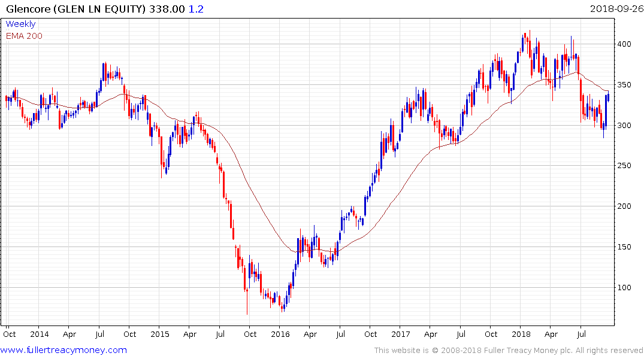
Task: Click the '2016' year label on time axis
Action: (x=280, y=334)
